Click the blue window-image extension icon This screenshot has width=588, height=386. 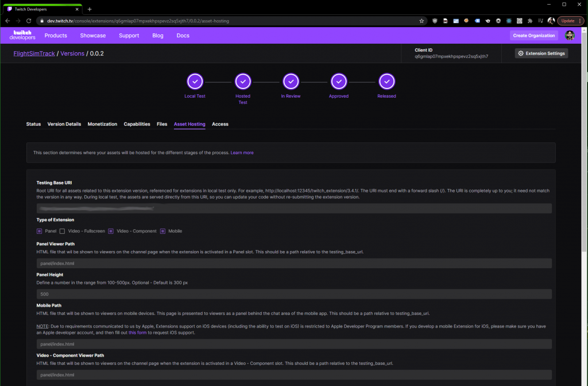click(x=455, y=21)
